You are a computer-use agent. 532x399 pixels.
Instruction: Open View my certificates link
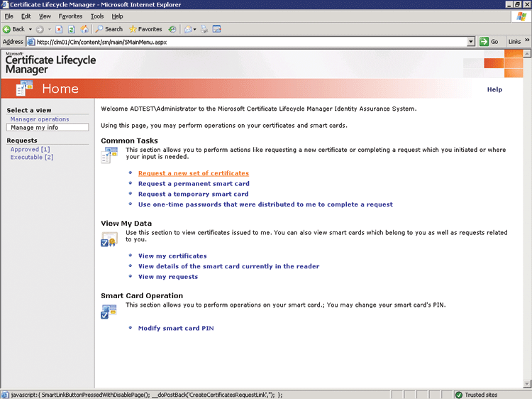point(172,256)
